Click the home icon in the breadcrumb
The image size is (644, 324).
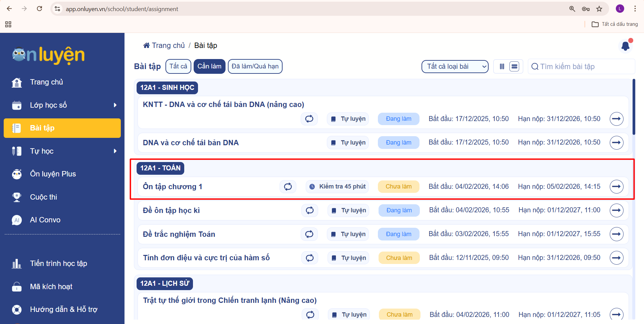click(x=146, y=46)
